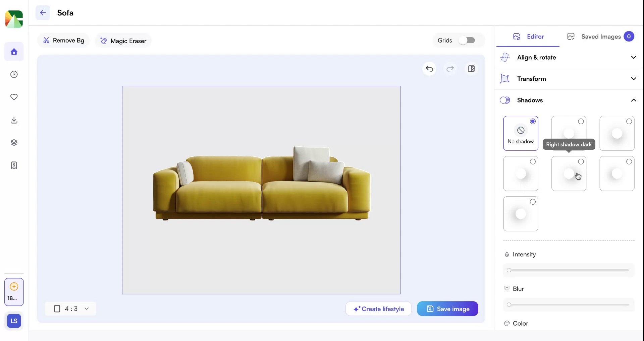Image resolution: width=644 pixels, height=341 pixels.
Task: Open Favorites from the left sidebar
Action: coord(14,97)
